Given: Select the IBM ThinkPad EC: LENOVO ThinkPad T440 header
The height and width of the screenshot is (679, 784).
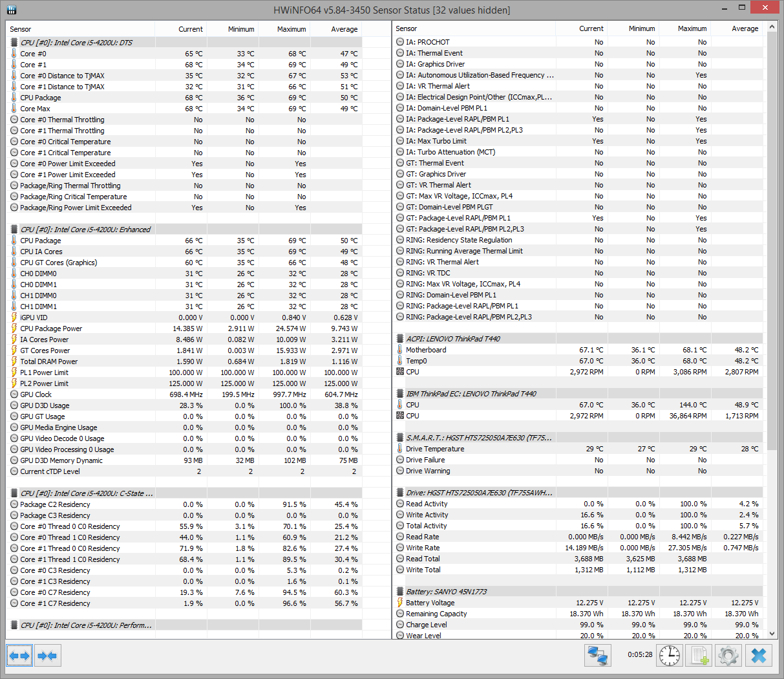Looking at the screenshot, I should click(x=578, y=394).
